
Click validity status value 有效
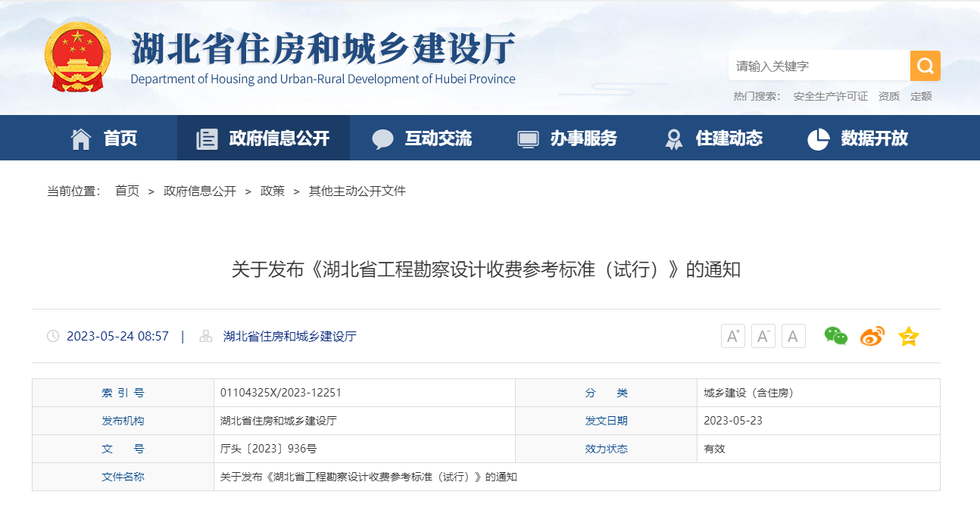(714, 449)
